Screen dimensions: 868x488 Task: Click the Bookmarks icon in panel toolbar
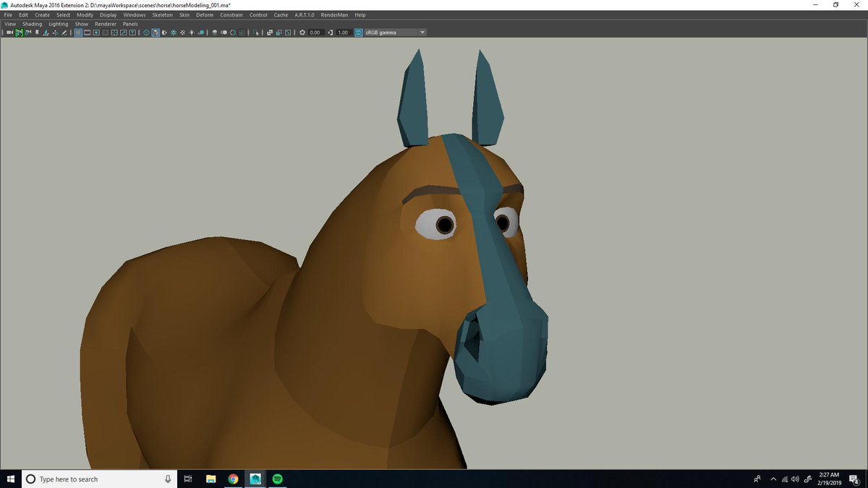click(36, 33)
